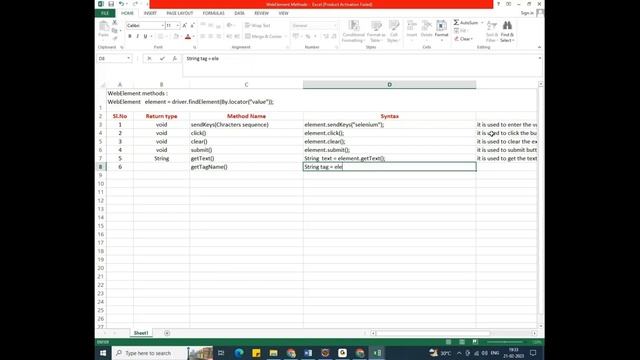Image resolution: width=640 pixels, height=360 pixels.
Task: Expand the formula bar
Action: tap(540, 58)
